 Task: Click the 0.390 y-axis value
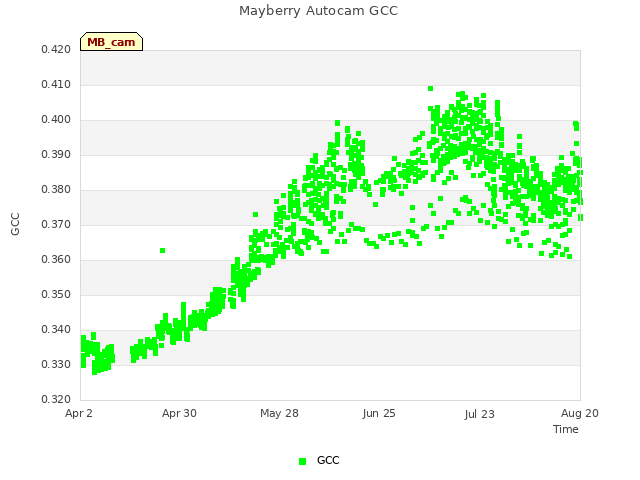click(x=56, y=155)
